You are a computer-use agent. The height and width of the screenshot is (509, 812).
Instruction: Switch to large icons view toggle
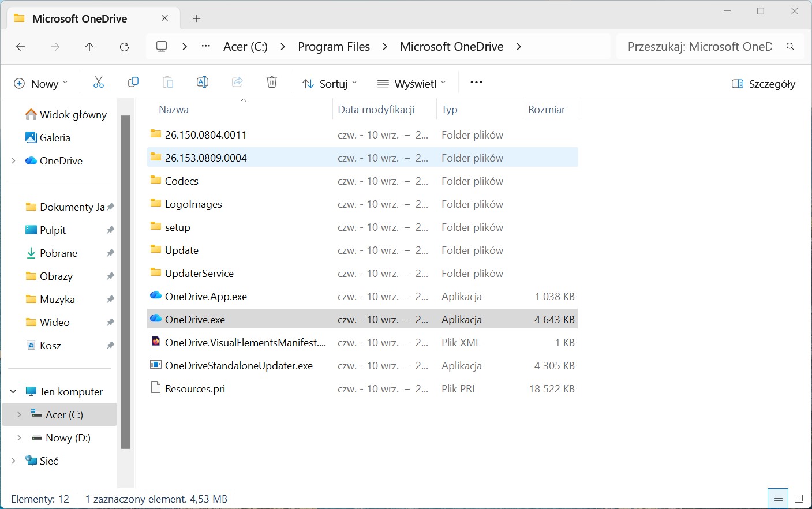pos(799,499)
